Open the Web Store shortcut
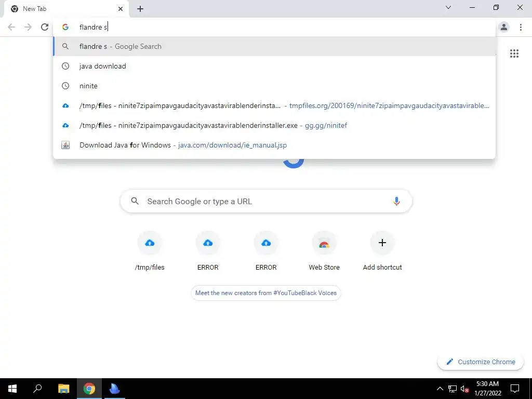The image size is (532, 399). point(324,251)
